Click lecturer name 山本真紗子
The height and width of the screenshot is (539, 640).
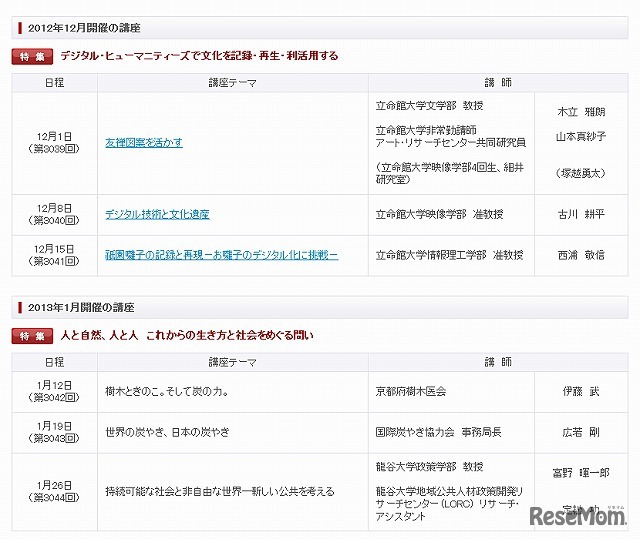click(x=581, y=136)
